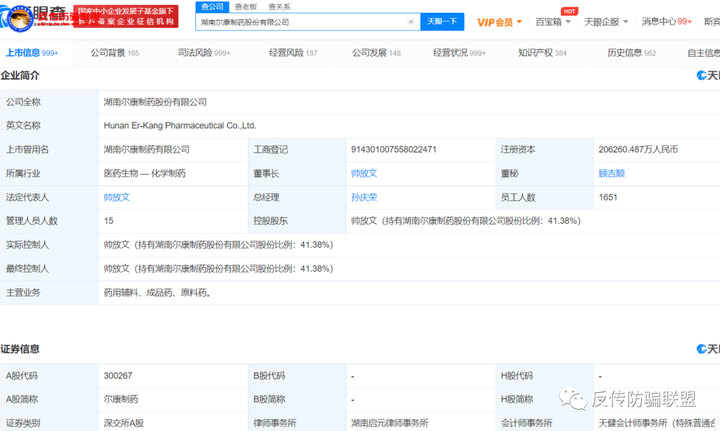This screenshot has width=720, height=431.
Task: Click employee count 1651
Action: pyautogui.click(x=608, y=197)
